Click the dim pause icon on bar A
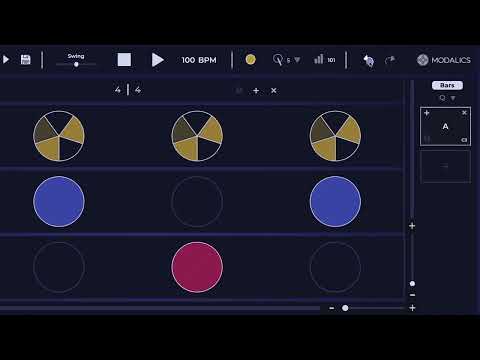Screen dimensions: 480x360 pos(427,139)
